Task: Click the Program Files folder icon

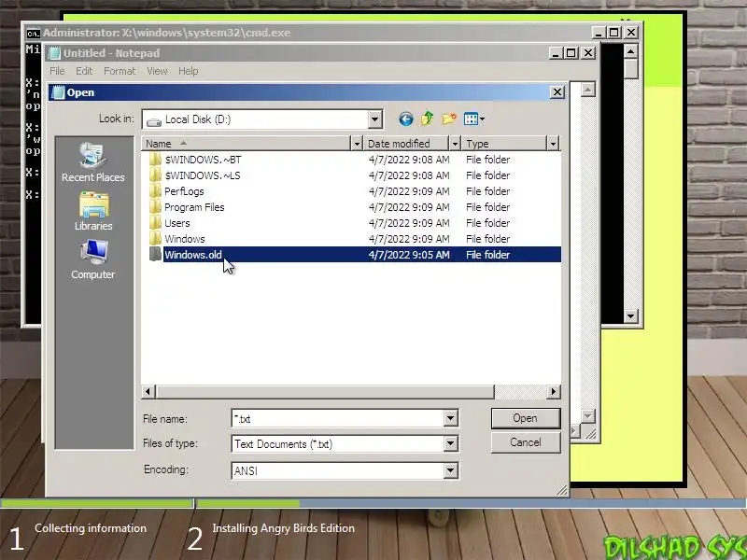Action: (x=155, y=207)
